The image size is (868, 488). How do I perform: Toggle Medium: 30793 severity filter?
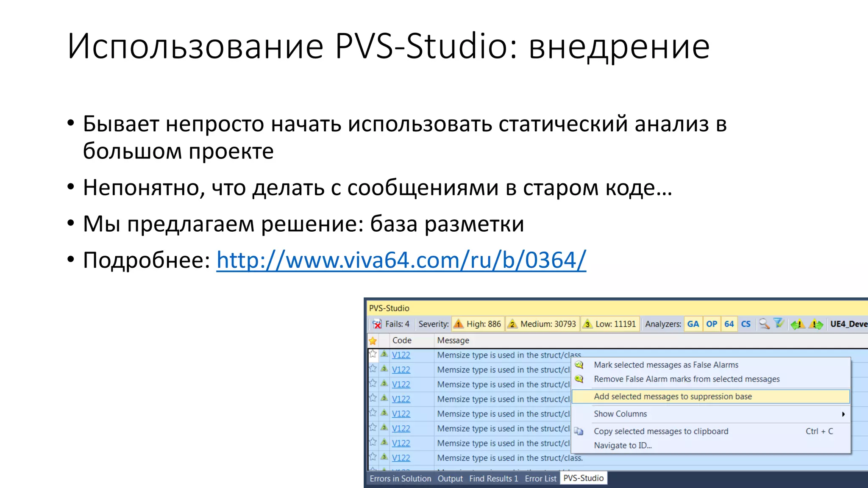click(x=542, y=324)
